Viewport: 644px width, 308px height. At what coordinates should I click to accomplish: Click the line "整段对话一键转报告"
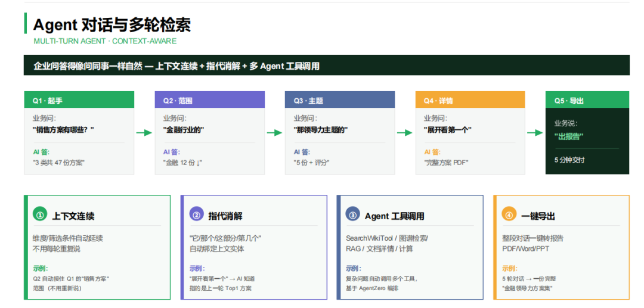pos(532,238)
